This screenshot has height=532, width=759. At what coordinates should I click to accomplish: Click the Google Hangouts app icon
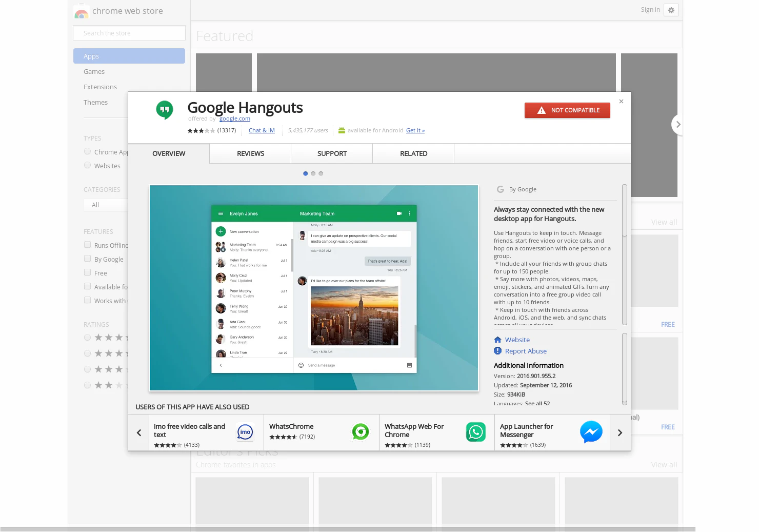pos(165,110)
